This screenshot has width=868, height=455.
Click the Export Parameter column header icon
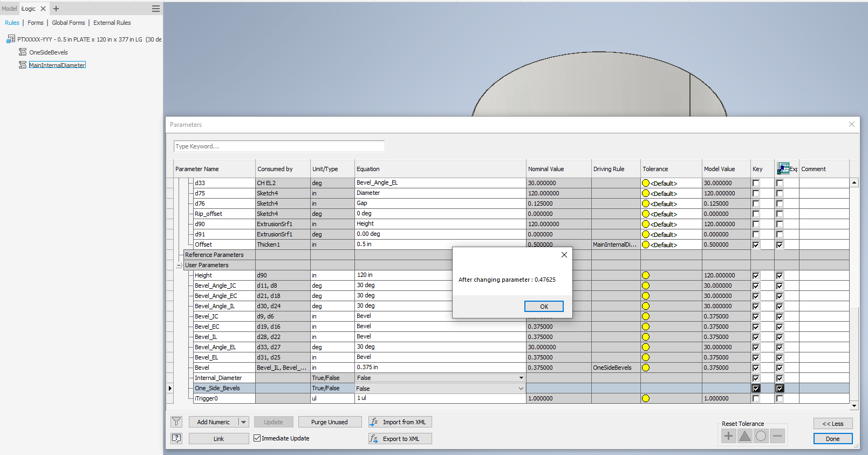(x=783, y=168)
